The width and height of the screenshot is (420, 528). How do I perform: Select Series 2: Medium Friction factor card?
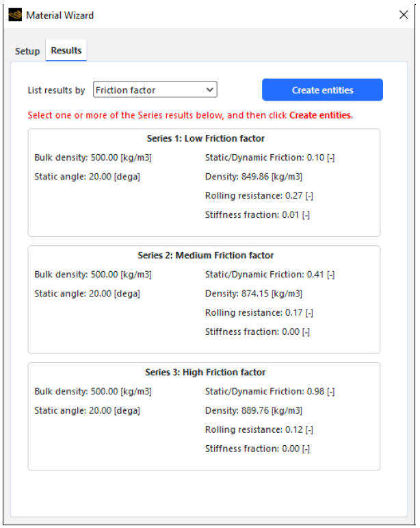coord(204,299)
